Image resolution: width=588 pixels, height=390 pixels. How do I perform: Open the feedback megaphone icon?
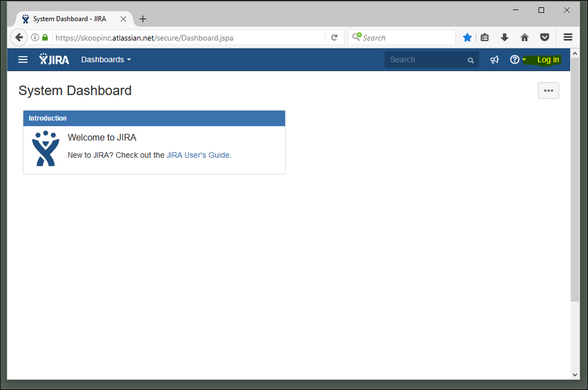[494, 59]
